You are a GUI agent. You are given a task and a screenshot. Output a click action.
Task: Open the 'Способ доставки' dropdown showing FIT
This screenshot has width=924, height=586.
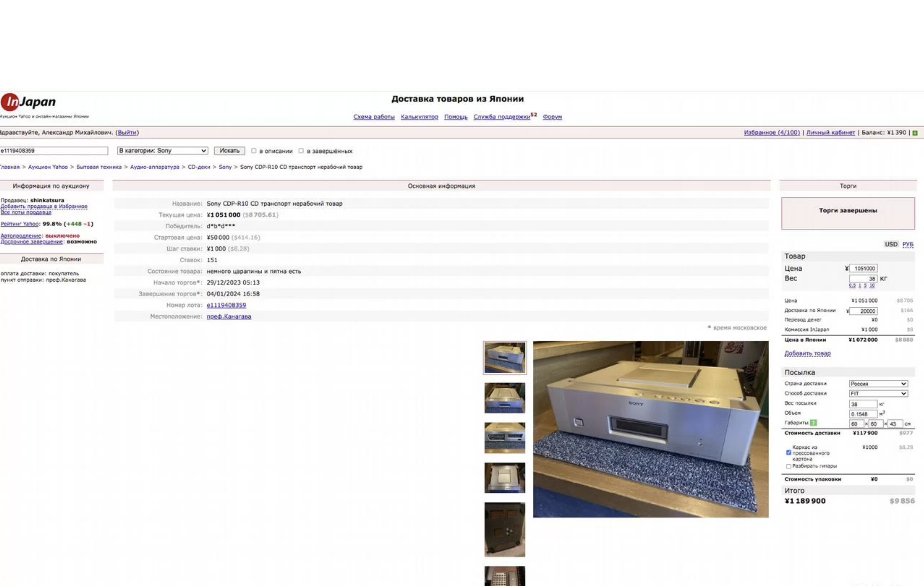878,394
